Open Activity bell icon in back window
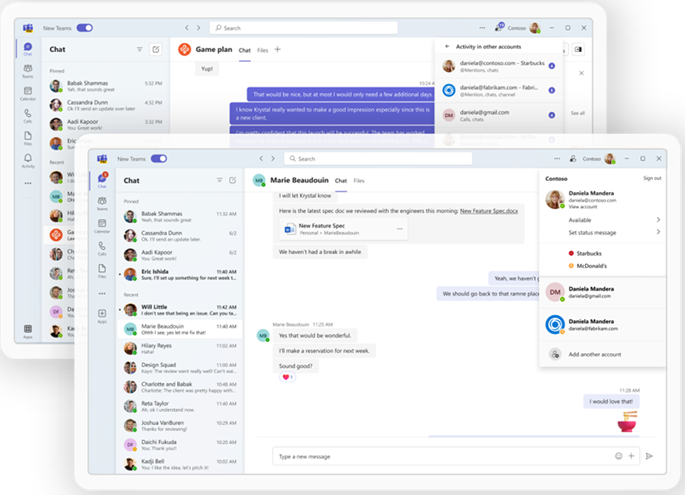 coord(28,160)
